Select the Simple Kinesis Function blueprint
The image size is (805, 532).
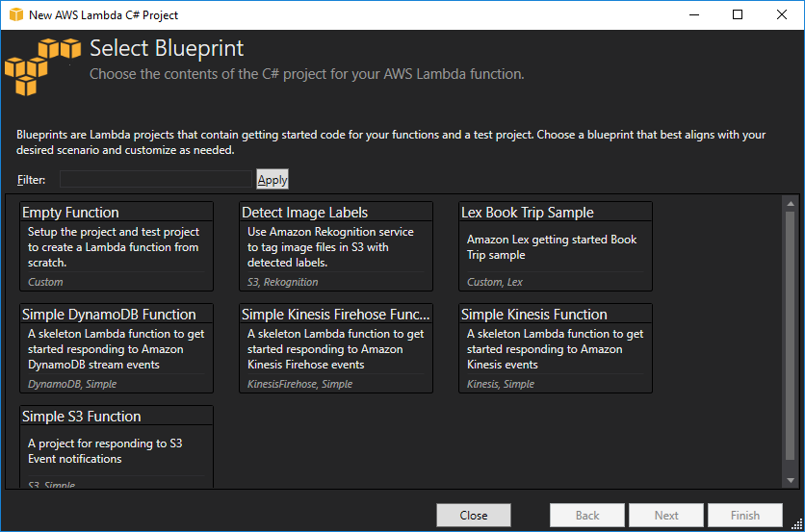click(556, 347)
